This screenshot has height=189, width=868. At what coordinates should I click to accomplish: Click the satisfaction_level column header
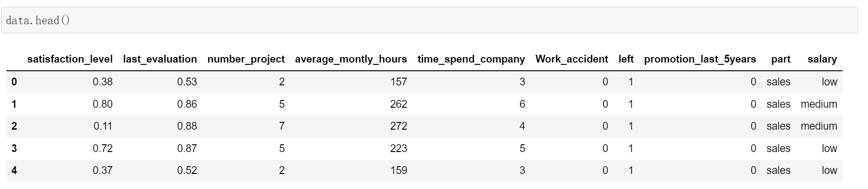coord(70,59)
